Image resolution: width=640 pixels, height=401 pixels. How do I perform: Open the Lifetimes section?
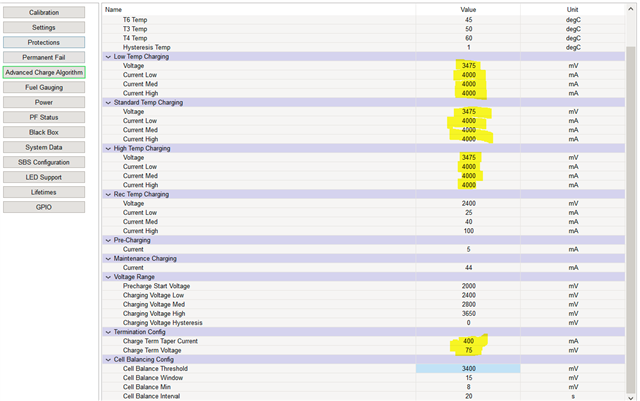click(44, 192)
